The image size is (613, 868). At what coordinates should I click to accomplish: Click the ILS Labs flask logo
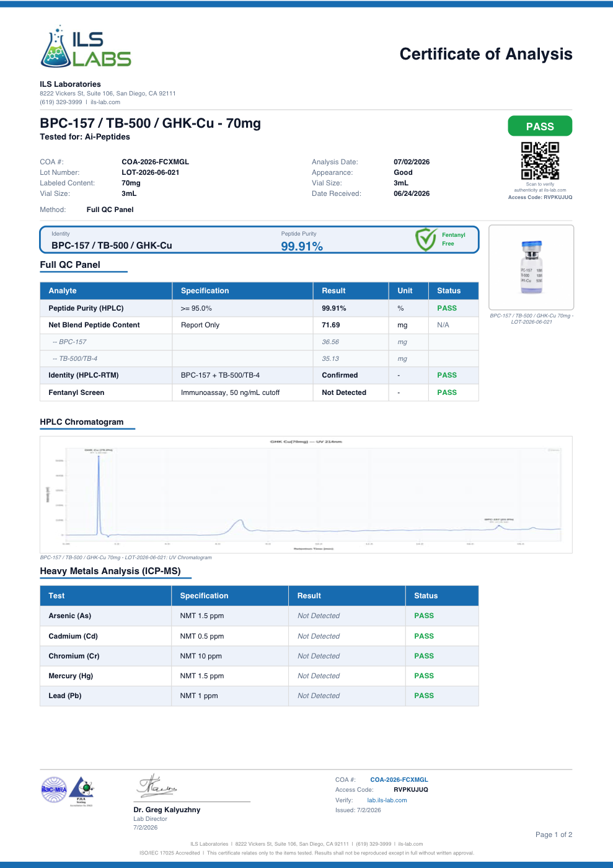pos(86,46)
